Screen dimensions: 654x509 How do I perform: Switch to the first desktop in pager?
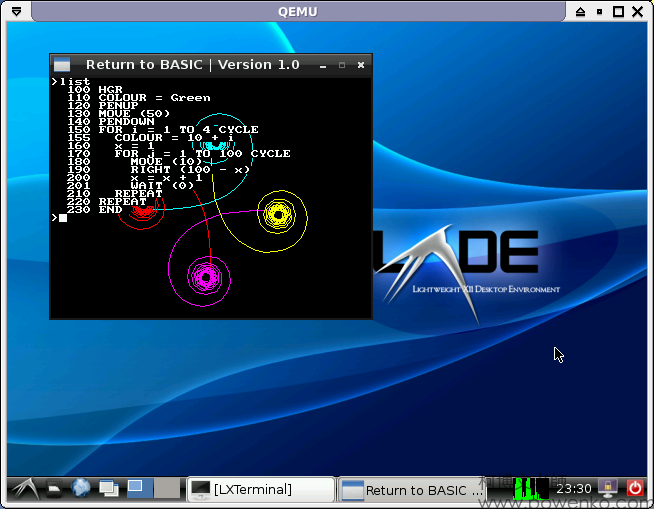pyautogui.click(x=139, y=489)
